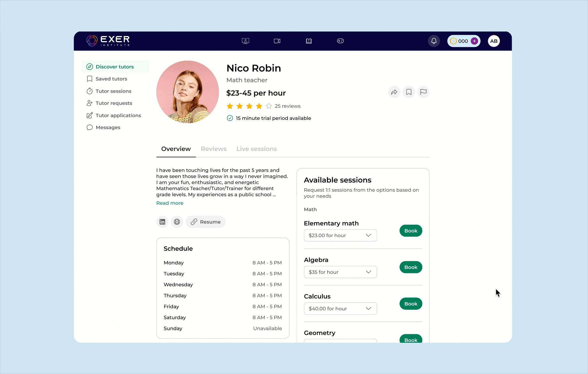Click the game controller icon in the navbar
Screen dimensions: 588x374
click(340, 41)
